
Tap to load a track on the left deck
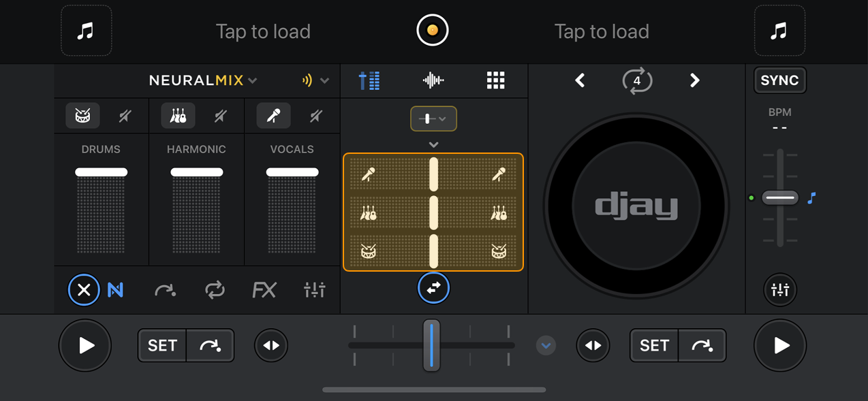(263, 31)
